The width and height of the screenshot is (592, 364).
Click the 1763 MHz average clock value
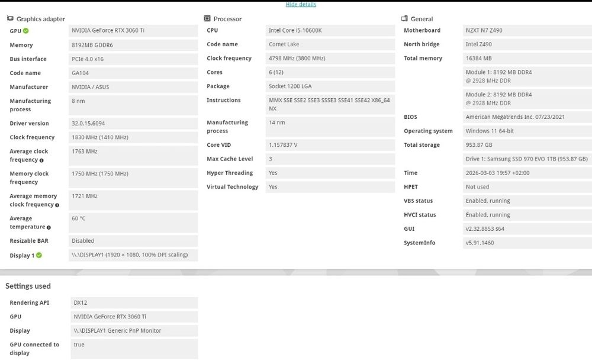click(x=133, y=155)
